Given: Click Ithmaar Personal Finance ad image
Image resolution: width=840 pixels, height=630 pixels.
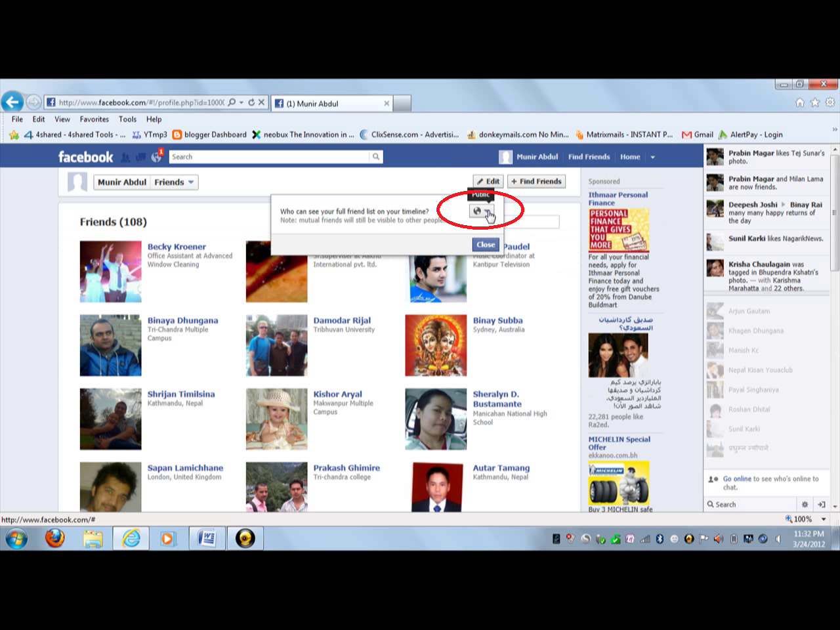Looking at the screenshot, I should pyautogui.click(x=619, y=230).
